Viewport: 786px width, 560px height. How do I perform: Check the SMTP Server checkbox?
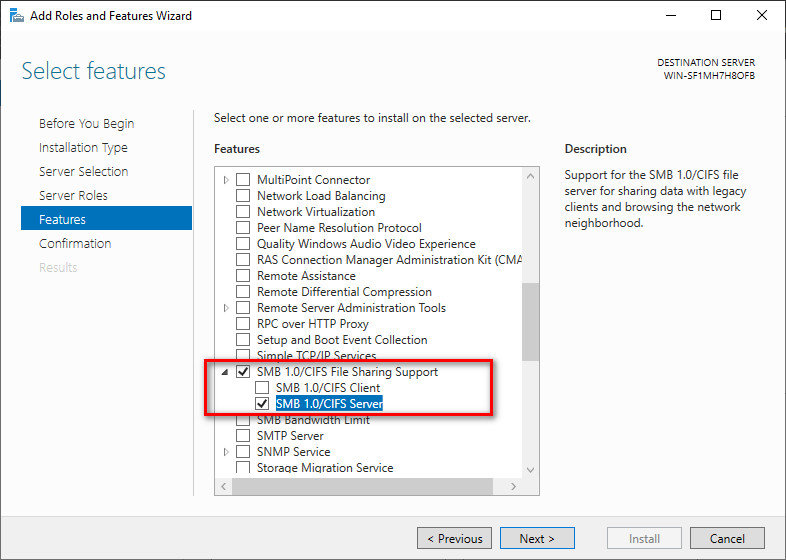click(243, 436)
